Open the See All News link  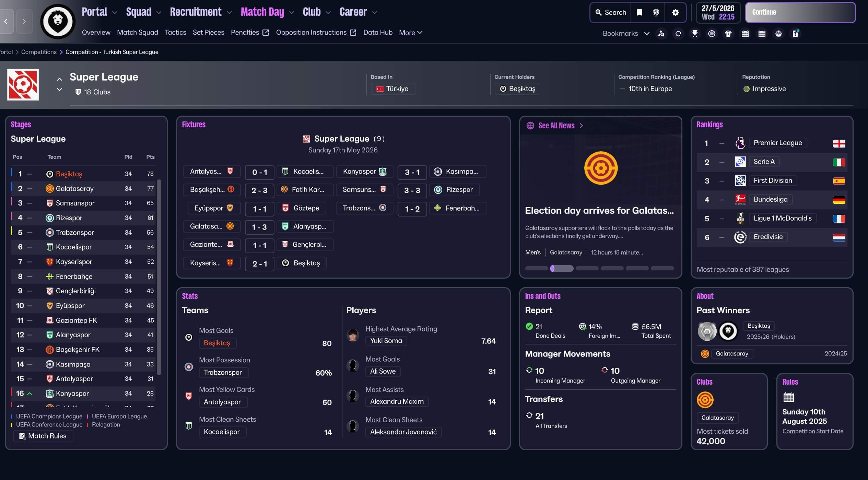coord(556,126)
